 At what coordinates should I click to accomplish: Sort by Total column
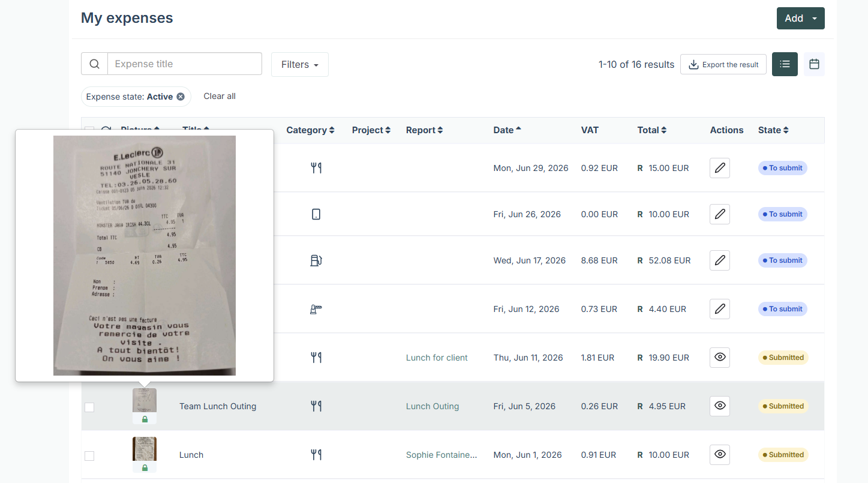click(652, 130)
